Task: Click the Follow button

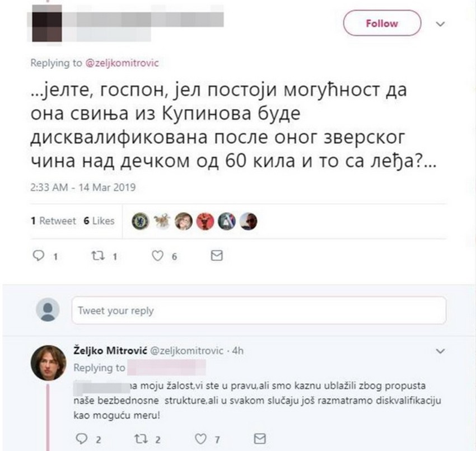Action: pyautogui.click(x=381, y=24)
